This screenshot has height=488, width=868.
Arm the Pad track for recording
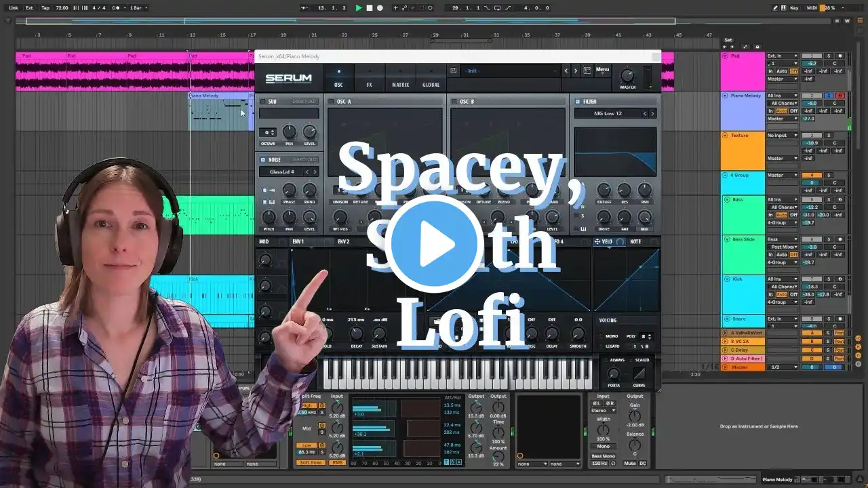[x=840, y=56]
